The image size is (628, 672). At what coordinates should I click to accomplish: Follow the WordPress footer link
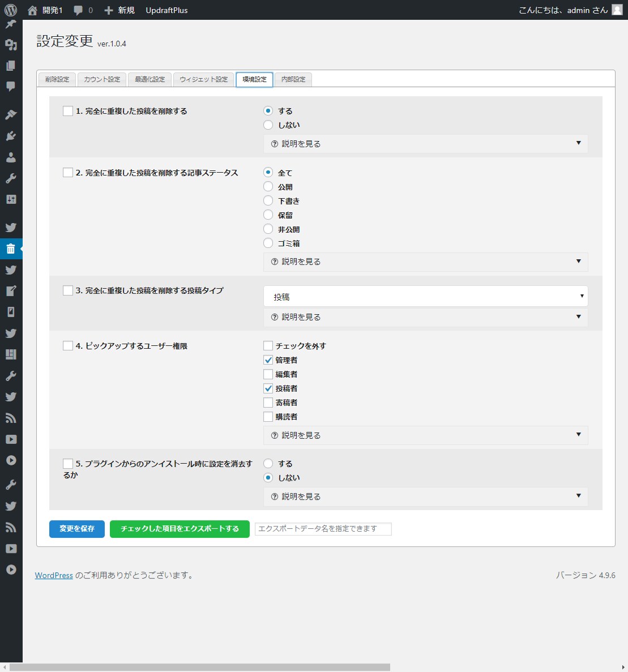(54, 575)
